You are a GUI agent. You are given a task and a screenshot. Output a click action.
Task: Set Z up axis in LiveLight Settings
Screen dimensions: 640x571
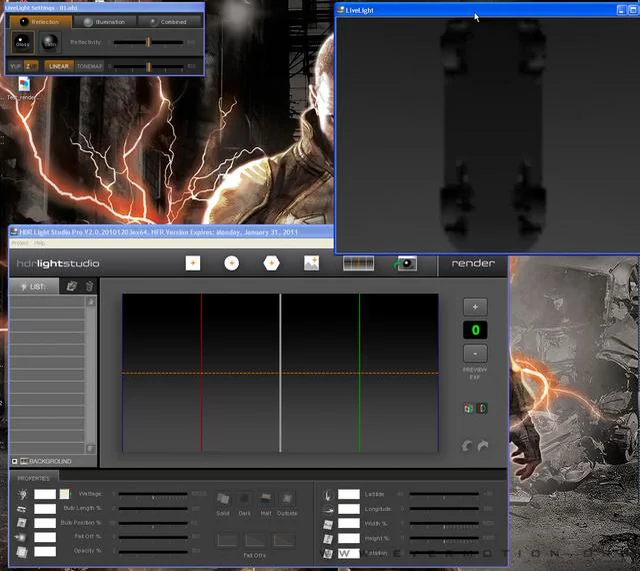coord(31,66)
